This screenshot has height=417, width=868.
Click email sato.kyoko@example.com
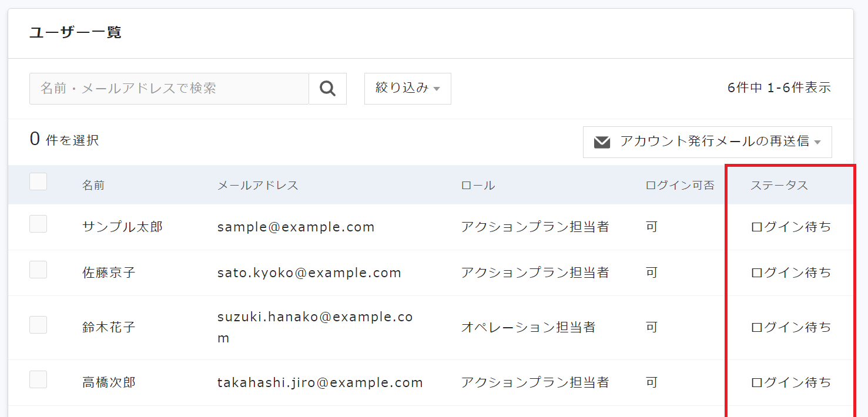tap(309, 273)
